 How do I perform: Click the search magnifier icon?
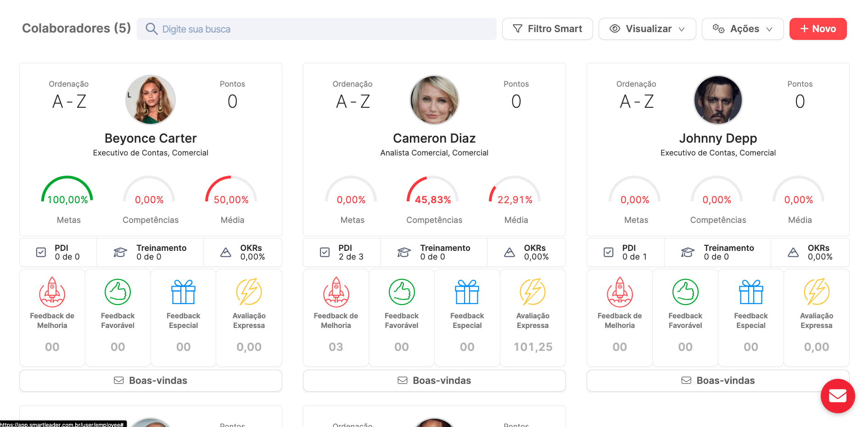(151, 28)
